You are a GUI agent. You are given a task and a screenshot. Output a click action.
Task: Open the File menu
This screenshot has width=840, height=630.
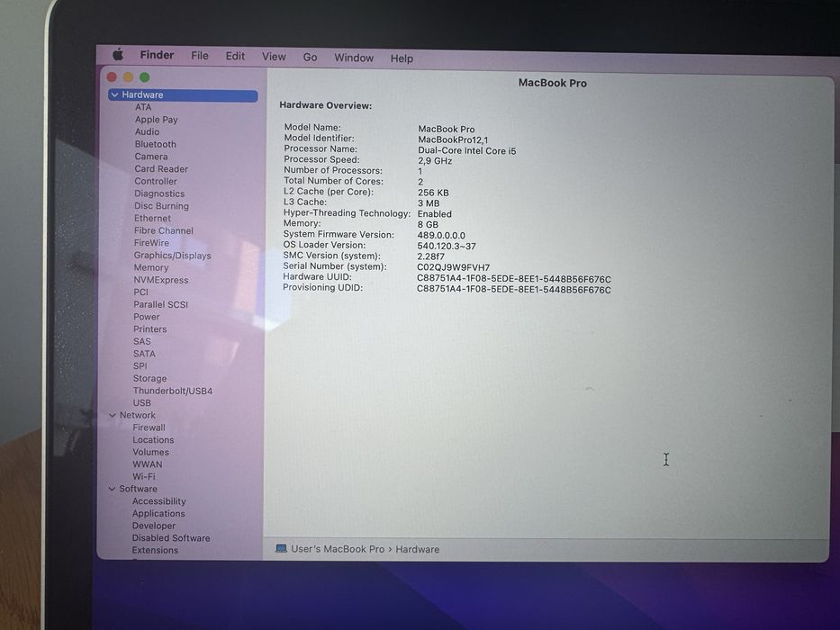200,56
